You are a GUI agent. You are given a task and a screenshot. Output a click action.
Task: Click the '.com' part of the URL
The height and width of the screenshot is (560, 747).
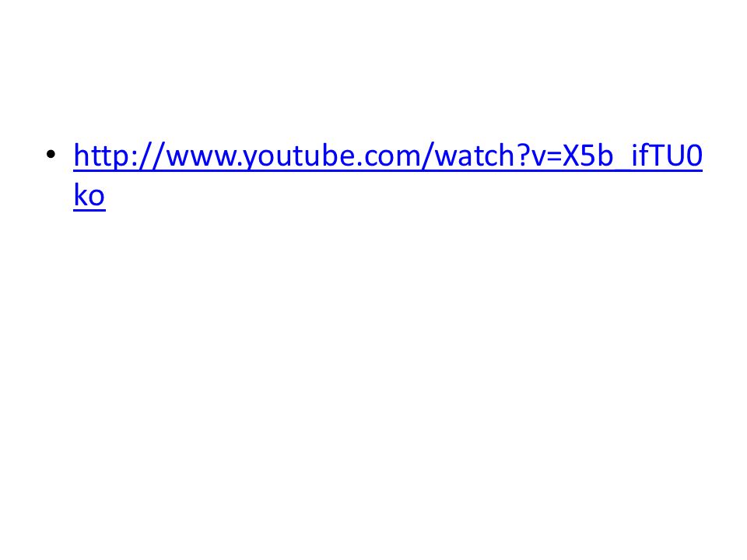[x=395, y=156]
